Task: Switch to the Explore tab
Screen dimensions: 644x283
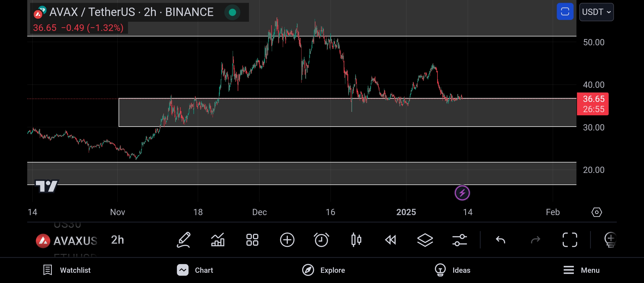Action: pos(324,270)
